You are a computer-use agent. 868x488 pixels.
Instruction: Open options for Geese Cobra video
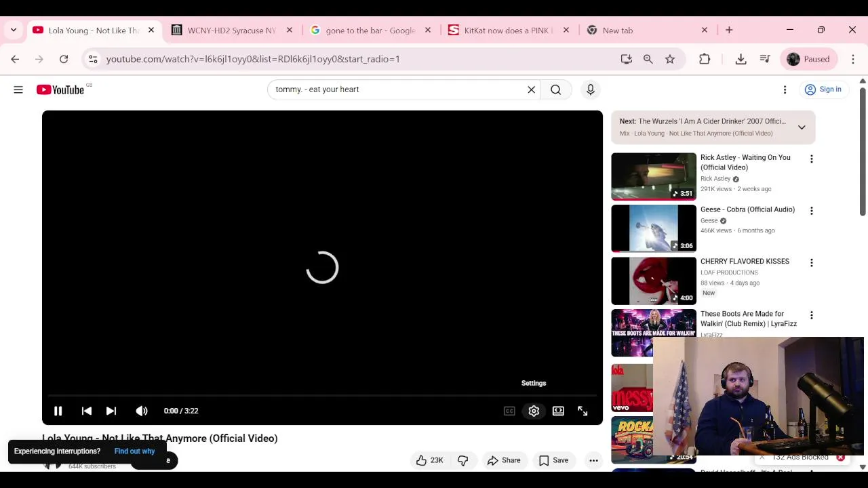(x=812, y=211)
